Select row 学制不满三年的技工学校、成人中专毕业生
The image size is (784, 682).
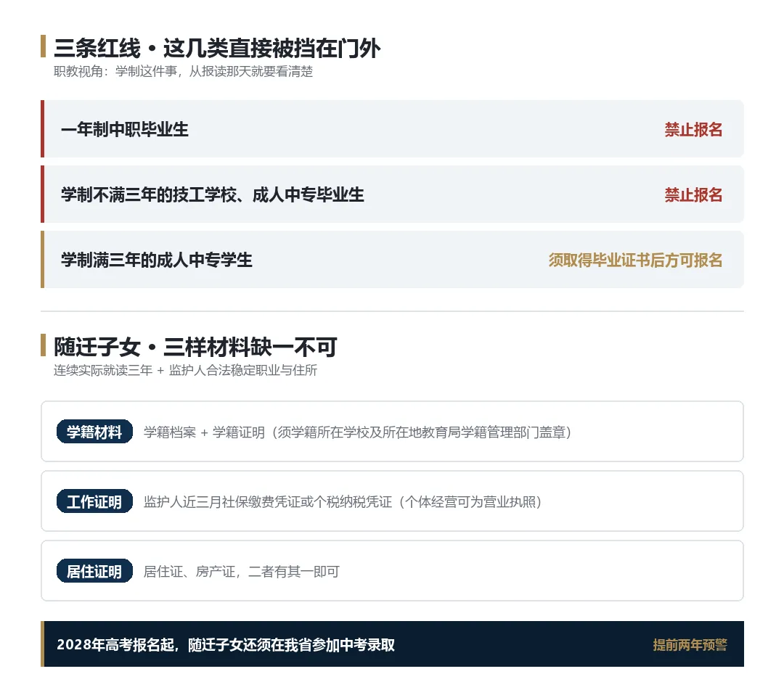click(392, 194)
